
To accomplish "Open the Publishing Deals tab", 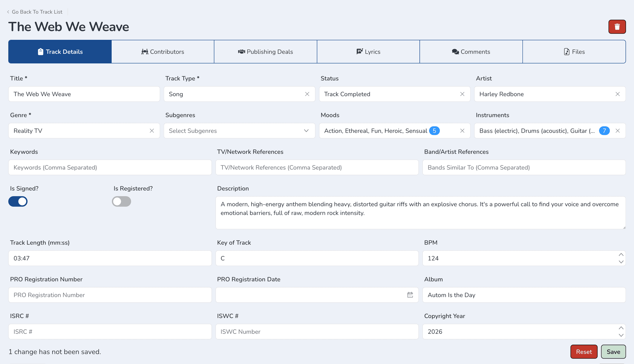I will tap(266, 52).
